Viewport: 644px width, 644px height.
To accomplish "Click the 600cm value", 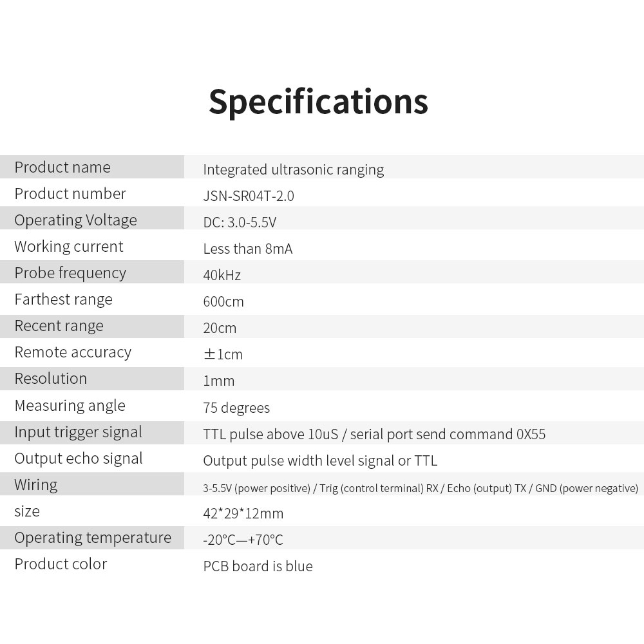I will (x=223, y=301).
